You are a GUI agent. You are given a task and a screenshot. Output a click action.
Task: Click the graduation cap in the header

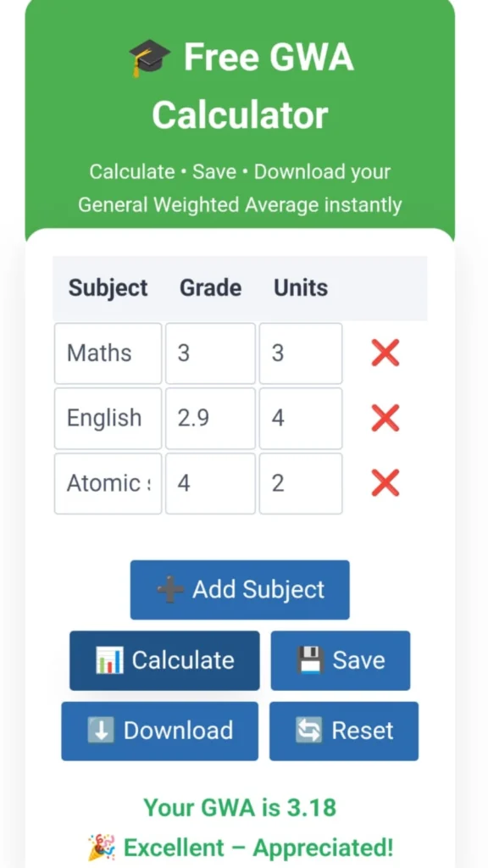(x=149, y=57)
